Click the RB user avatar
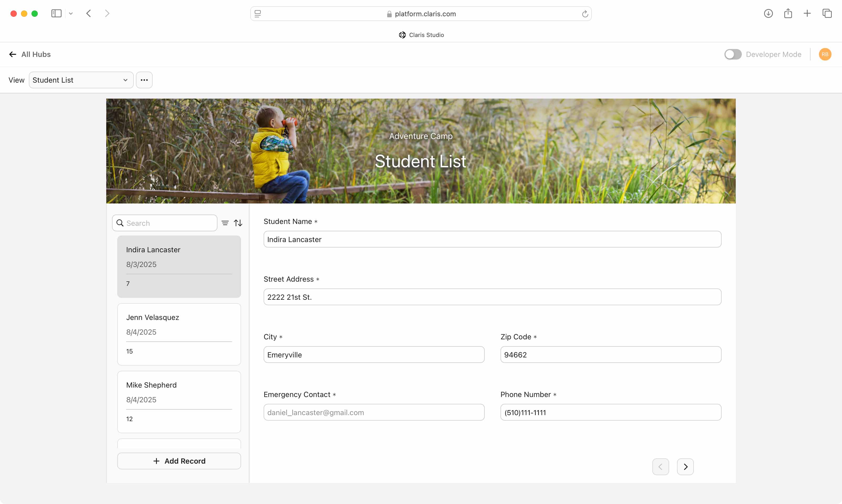Viewport: 842px width, 504px height. [x=825, y=54]
